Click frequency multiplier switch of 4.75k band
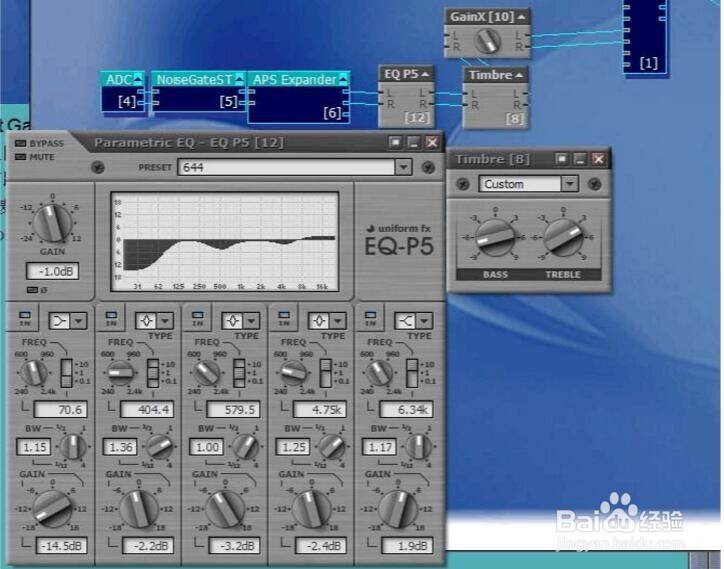The width and height of the screenshot is (724, 569). pos(326,373)
